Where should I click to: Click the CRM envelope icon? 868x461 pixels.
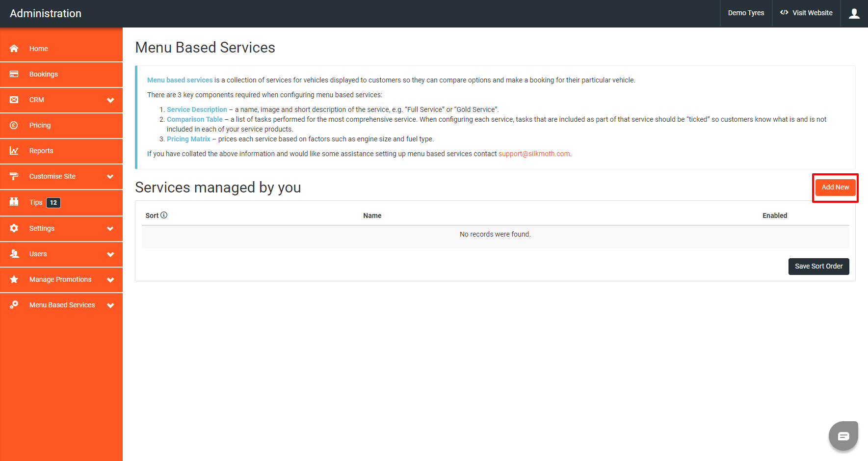click(x=14, y=100)
